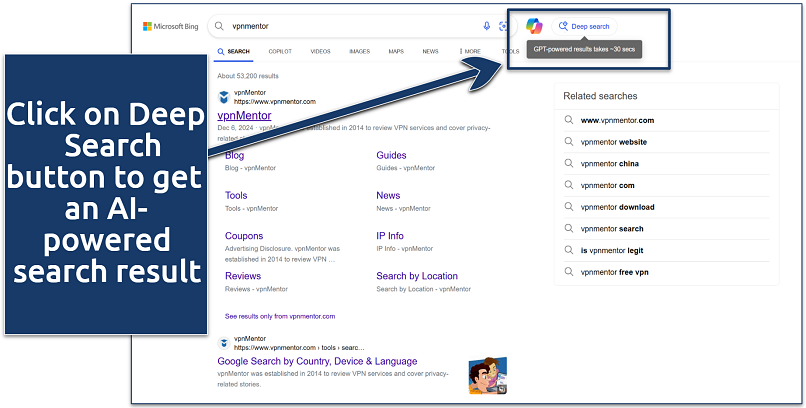The image size is (806, 408).
Task: Click the Deep search button
Action: click(584, 26)
